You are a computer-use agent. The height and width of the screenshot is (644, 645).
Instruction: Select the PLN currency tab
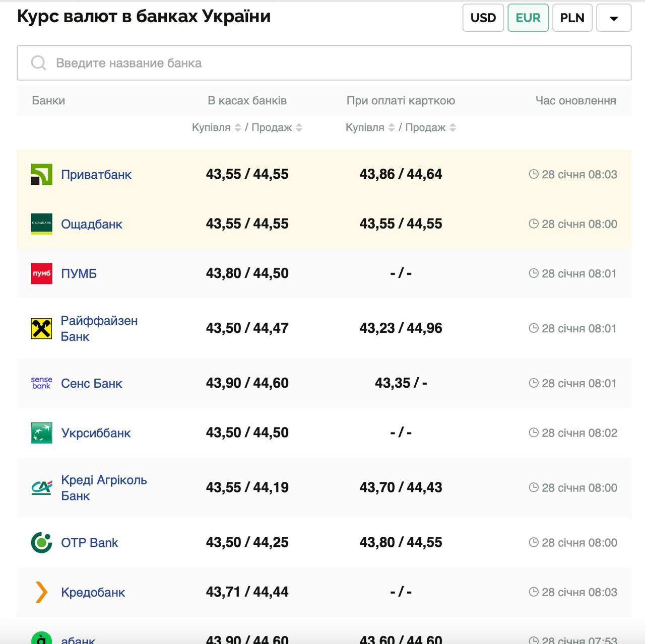pos(572,18)
